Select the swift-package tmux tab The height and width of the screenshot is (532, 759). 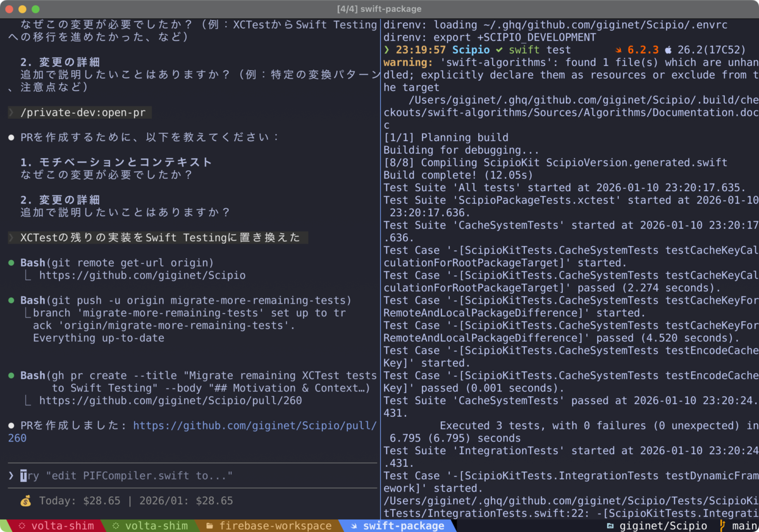tap(397, 526)
